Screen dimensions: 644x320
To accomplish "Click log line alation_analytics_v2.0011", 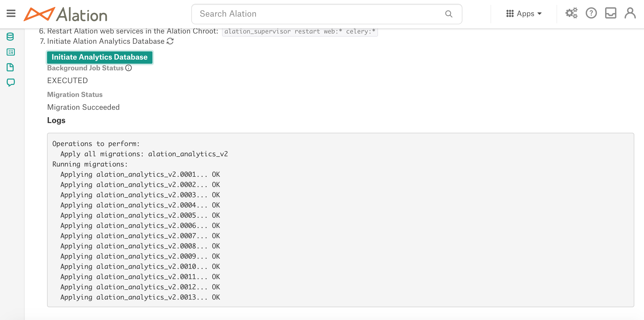I will (140, 277).
